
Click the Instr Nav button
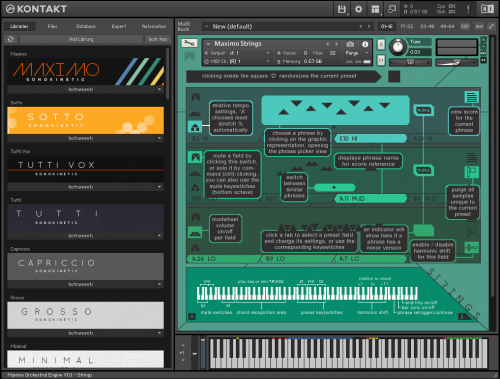(158, 39)
